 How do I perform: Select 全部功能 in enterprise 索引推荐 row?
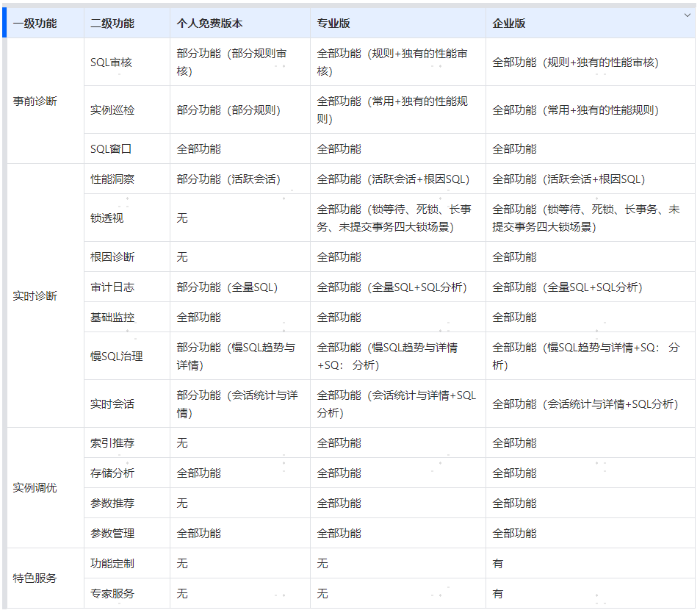pos(590,442)
